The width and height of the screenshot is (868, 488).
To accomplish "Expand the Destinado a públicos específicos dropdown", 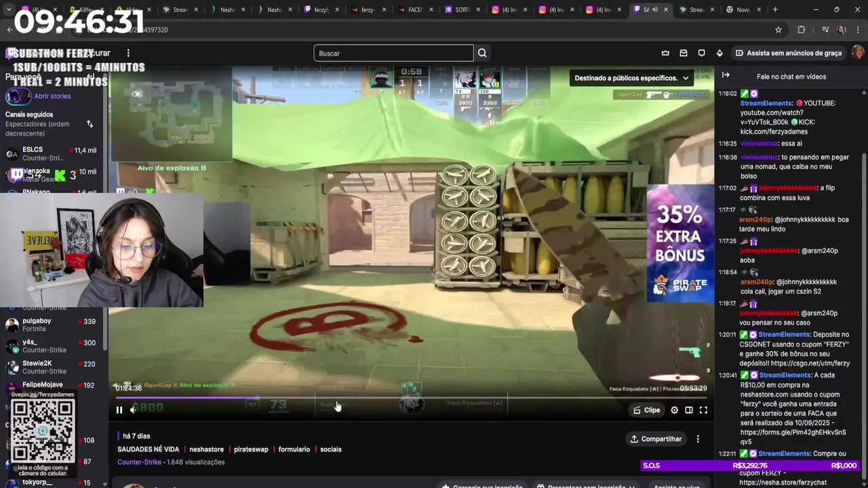I will tap(631, 78).
